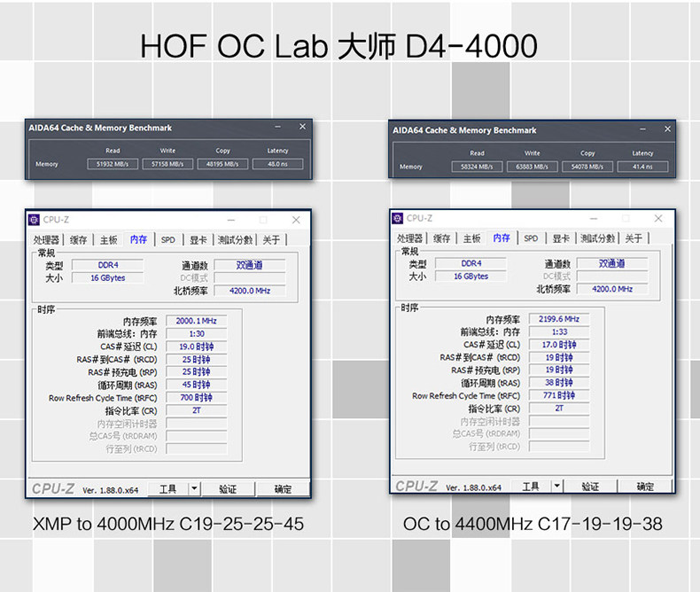Open 处理器 tab in right CPU-Z window
The height and width of the screenshot is (592, 700).
(x=410, y=238)
